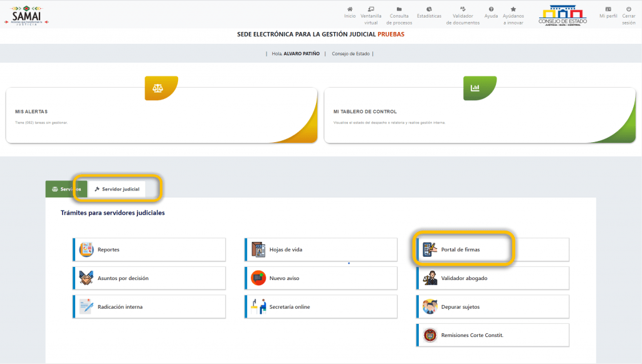Open Validador de documentos

coord(463,9)
